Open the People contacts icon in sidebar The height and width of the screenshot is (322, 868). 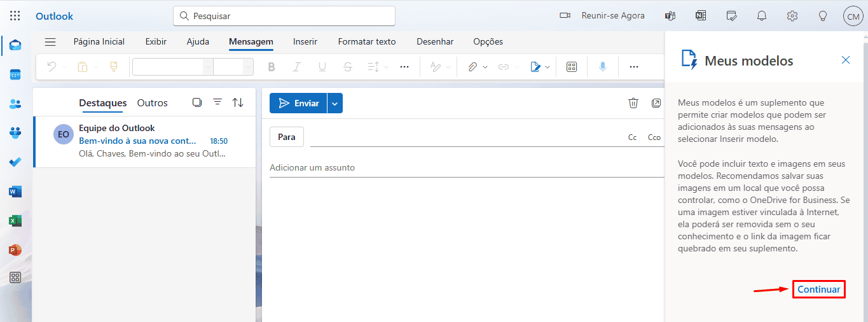tap(15, 104)
